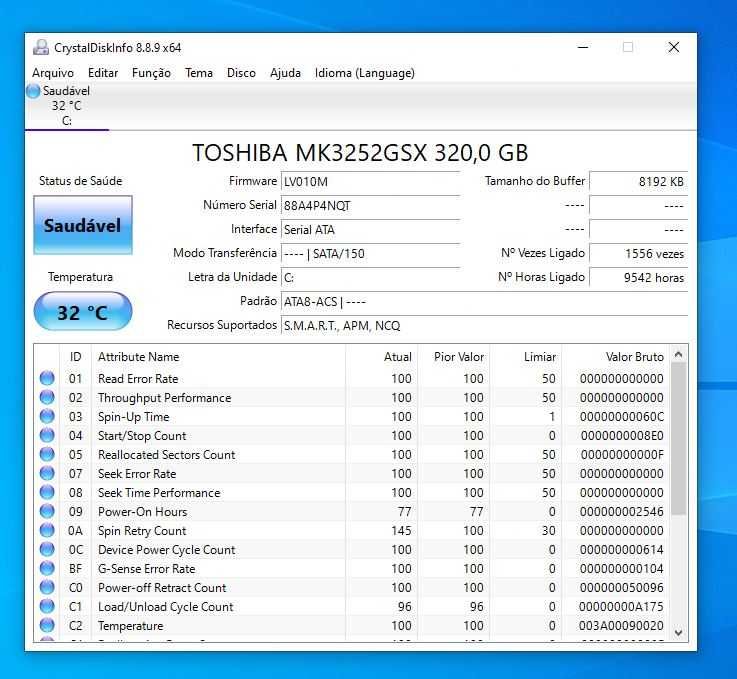Click the drive letter field C:
The image size is (737, 679).
[370, 278]
